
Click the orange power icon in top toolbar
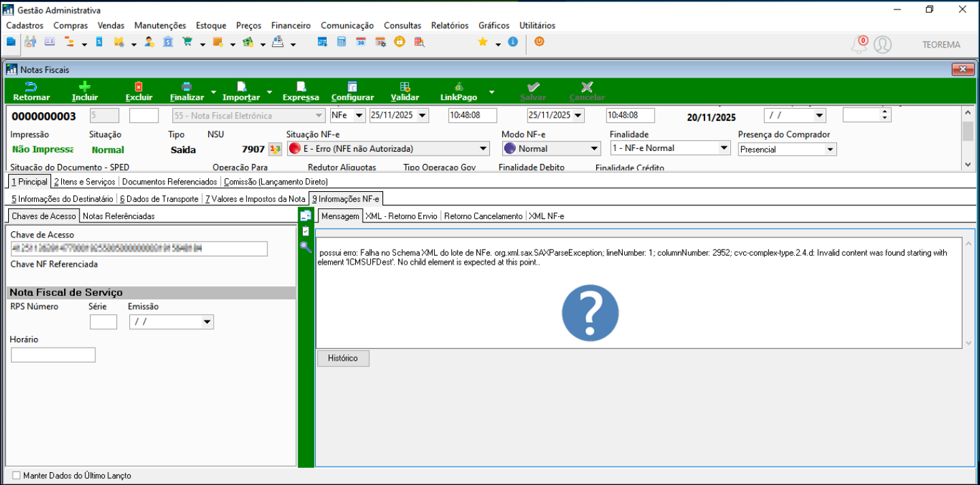(539, 41)
